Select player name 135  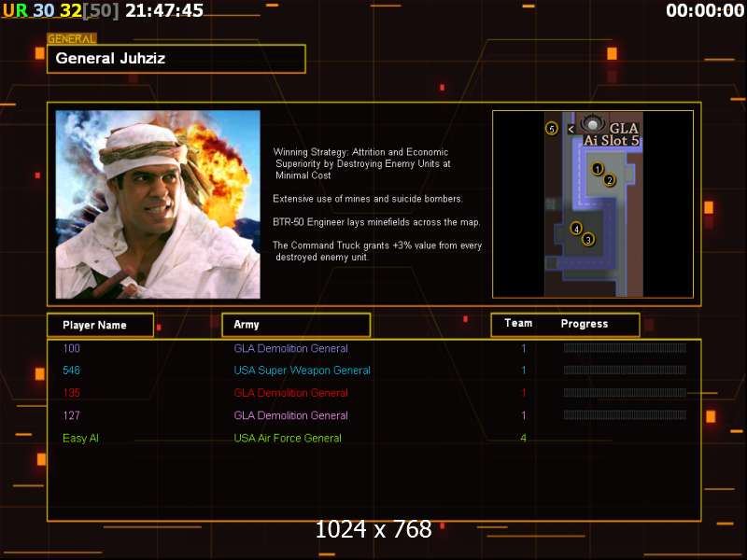72,393
